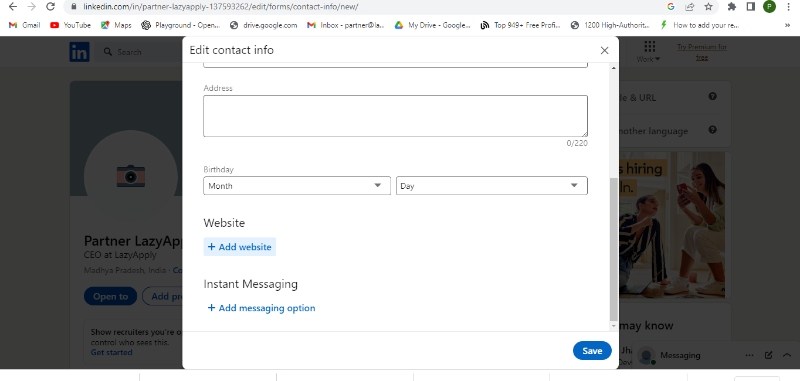
Task: Open Inbox - partner bookmark
Action: [346, 25]
